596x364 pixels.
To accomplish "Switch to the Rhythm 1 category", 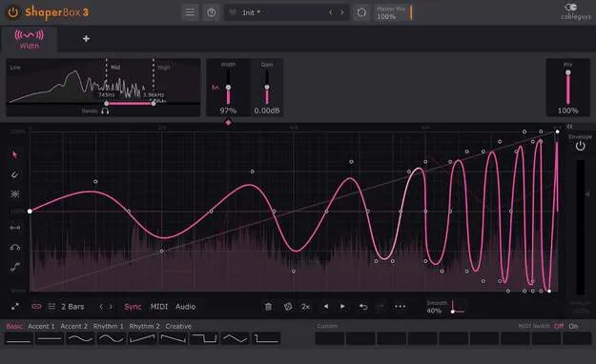I will pyautogui.click(x=108, y=326).
